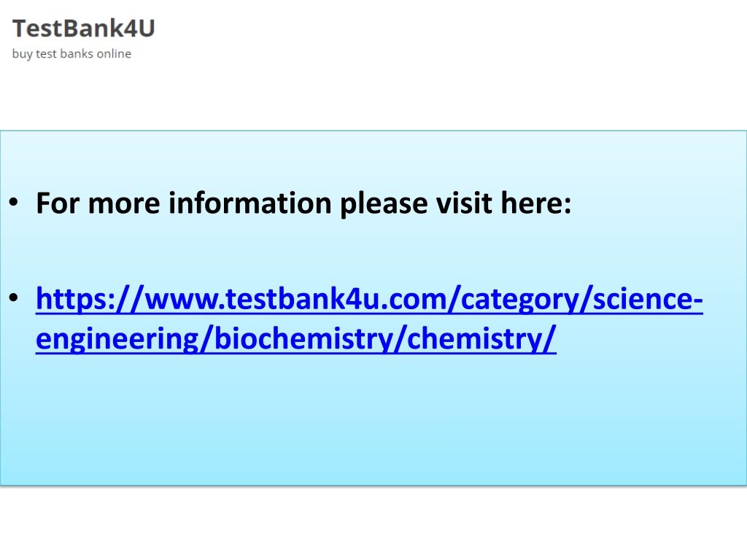Image resolution: width=747 pixels, height=560 pixels.
Task: Click the empty blue slide area below the link
Action: (373, 419)
